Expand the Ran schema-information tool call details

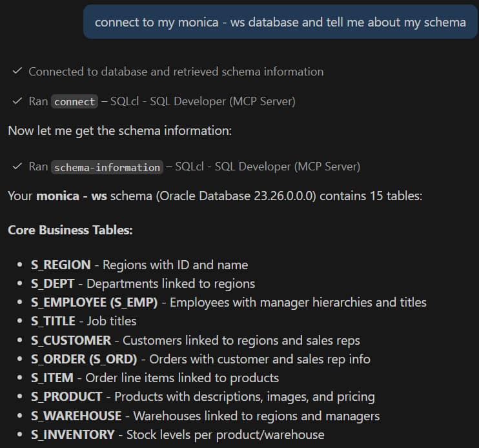click(x=207, y=167)
